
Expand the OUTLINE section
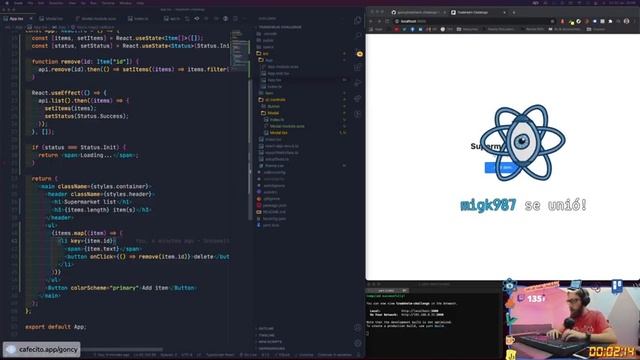tap(265, 328)
